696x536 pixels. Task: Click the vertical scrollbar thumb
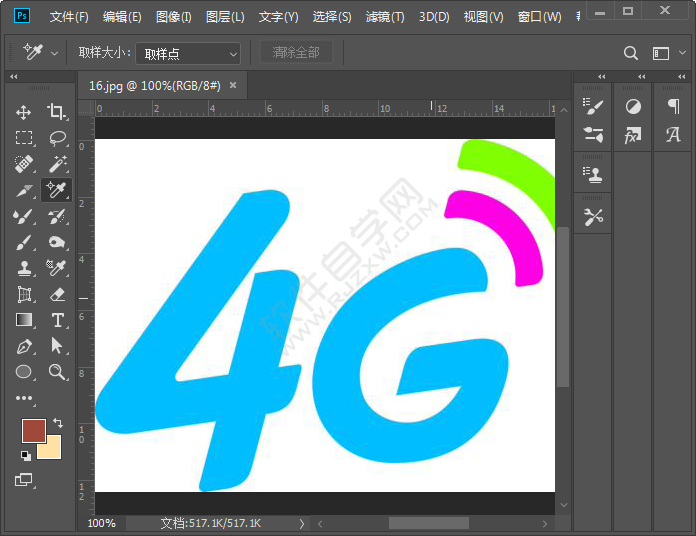tap(563, 307)
